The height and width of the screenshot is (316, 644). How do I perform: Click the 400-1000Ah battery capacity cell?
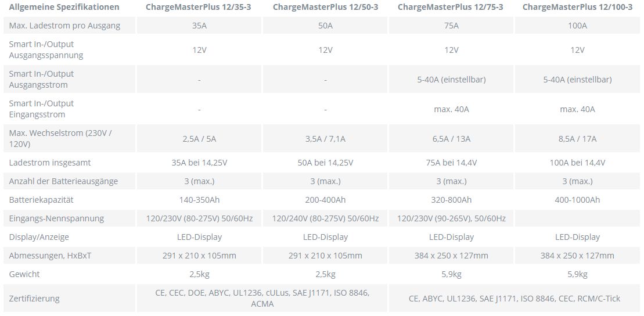[x=577, y=200]
